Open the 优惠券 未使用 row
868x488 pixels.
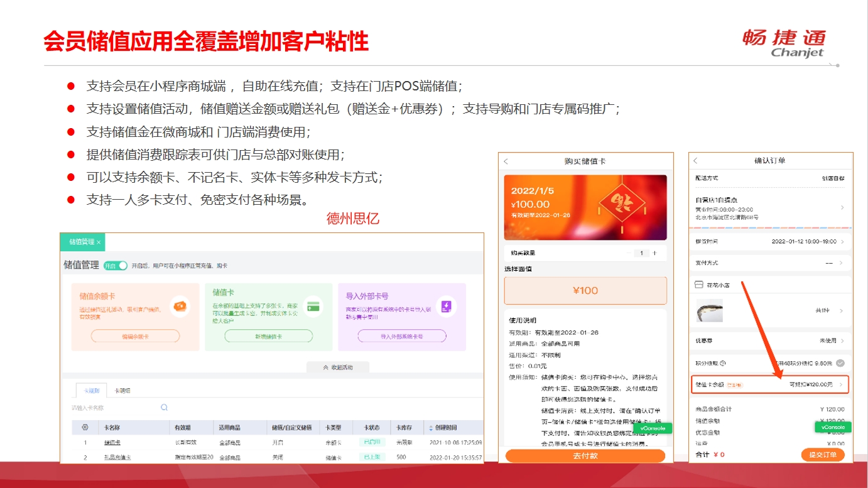coord(771,340)
